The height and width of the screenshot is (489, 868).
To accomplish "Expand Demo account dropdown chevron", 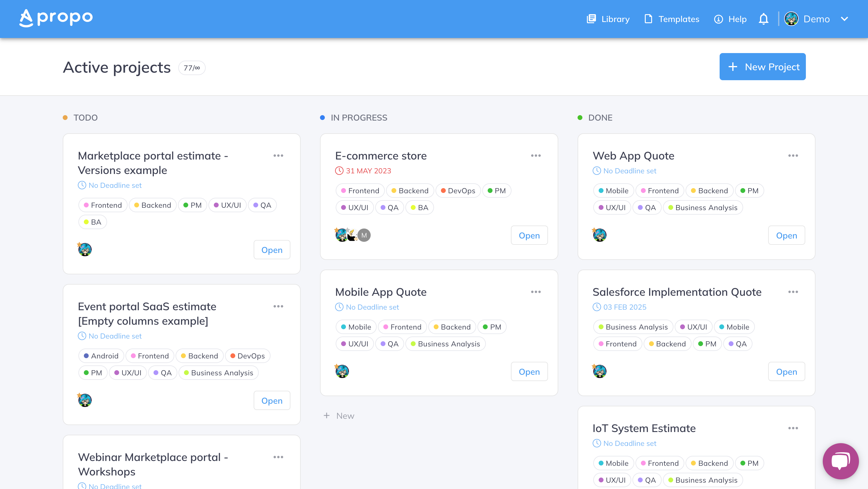I will pyautogui.click(x=844, y=19).
